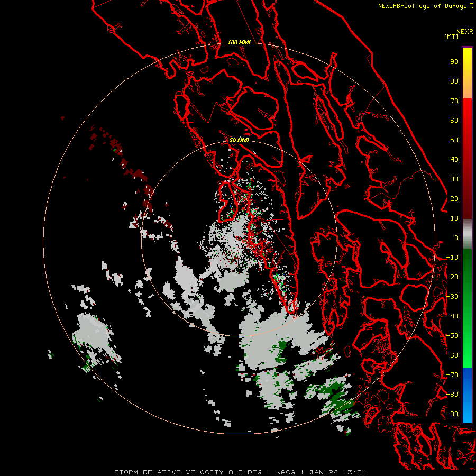Viewport: 476px width, 476px height.
Task: Click the "-90" value on the velocity scale
Action: pos(452,414)
